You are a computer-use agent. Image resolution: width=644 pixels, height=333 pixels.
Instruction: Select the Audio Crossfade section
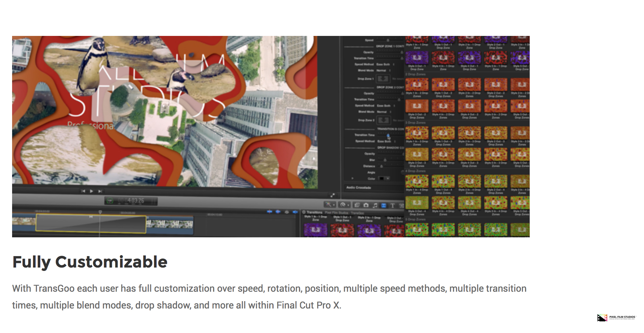coord(359,188)
